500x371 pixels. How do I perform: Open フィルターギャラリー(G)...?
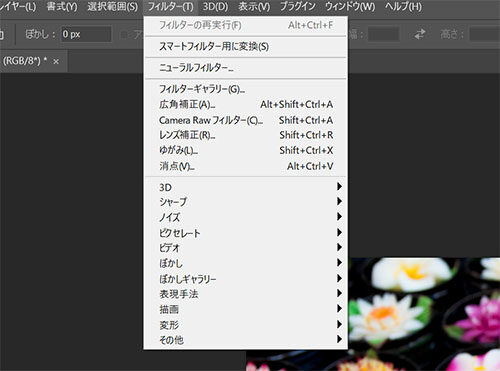(246, 89)
